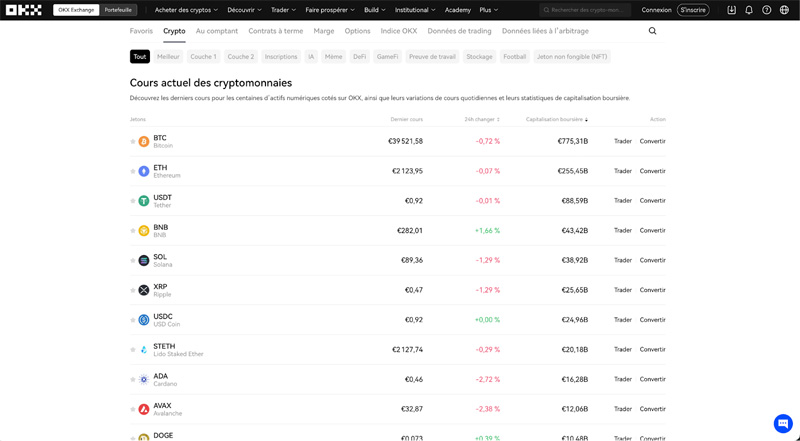Click the Ethereum coin icon
Viewport: 800px width, 441px height.
click(144, 171)
